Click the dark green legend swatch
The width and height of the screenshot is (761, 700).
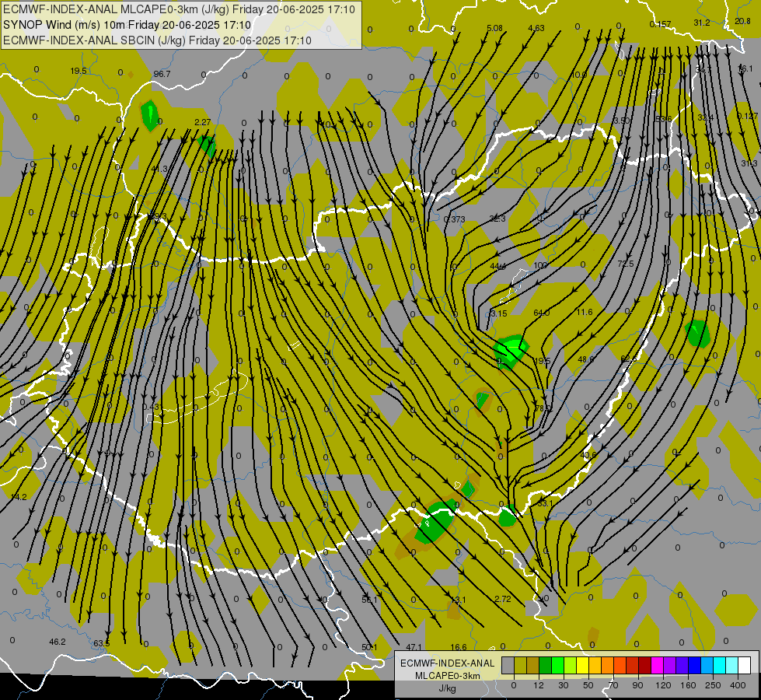point(545,665)
